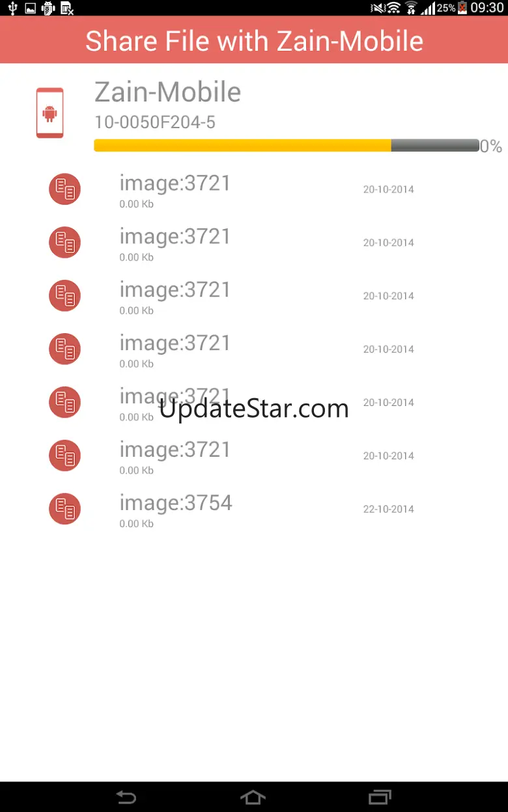Viewport: 508px width, 812px height.
Task: Tap the Wi-Fi icon in status bar
Action: click(x=394, y=8)
